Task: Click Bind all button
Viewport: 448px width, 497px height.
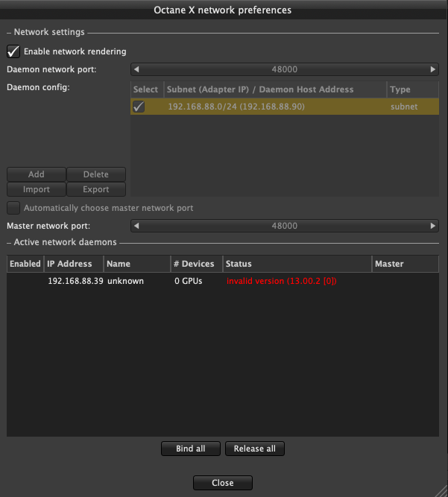Action: point(191,449)
